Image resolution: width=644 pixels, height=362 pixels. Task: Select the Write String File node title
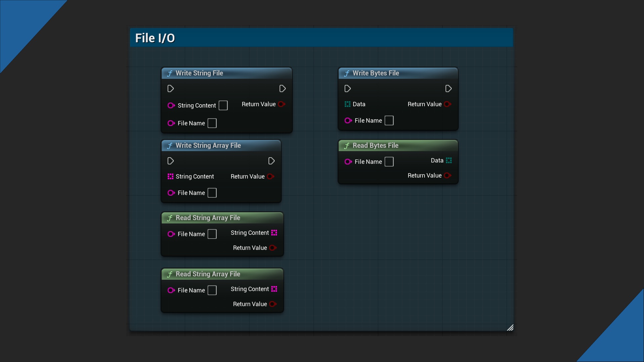point(199,73)
